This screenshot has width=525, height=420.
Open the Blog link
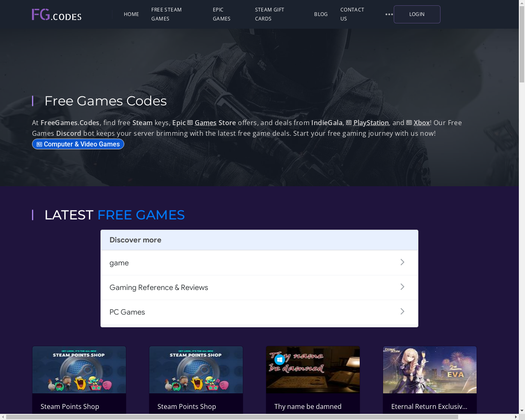click(321, 14)
